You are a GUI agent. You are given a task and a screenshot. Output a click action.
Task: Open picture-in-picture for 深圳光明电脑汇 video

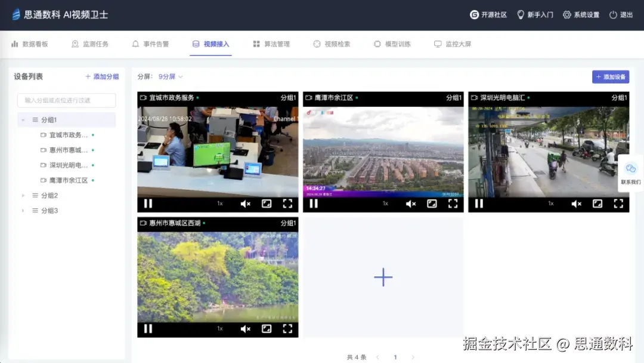(x=597, y=203)
